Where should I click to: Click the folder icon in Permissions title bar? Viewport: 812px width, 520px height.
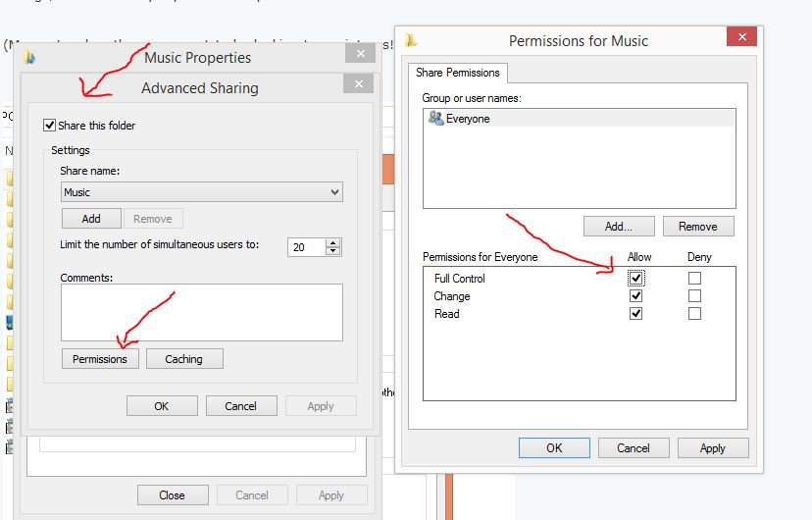click(412, 40)
